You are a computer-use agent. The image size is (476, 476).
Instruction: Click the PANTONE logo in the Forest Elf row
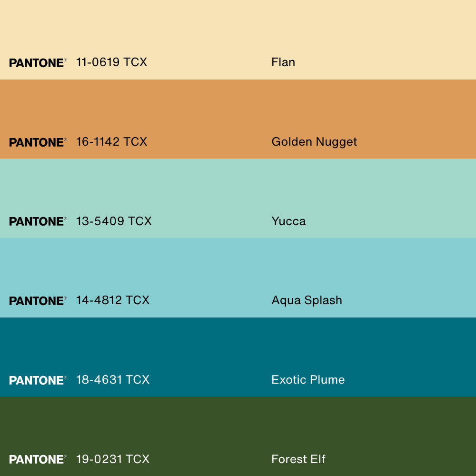click(38, 459)
